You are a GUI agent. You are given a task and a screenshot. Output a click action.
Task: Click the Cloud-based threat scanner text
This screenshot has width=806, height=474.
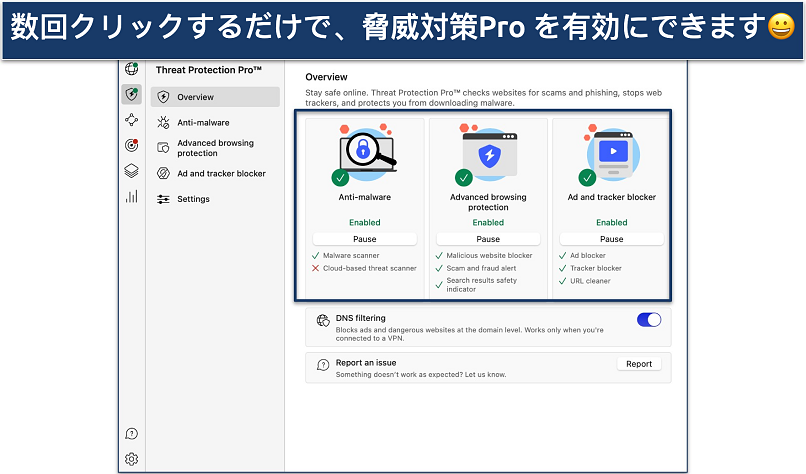[x=370, y=268]
